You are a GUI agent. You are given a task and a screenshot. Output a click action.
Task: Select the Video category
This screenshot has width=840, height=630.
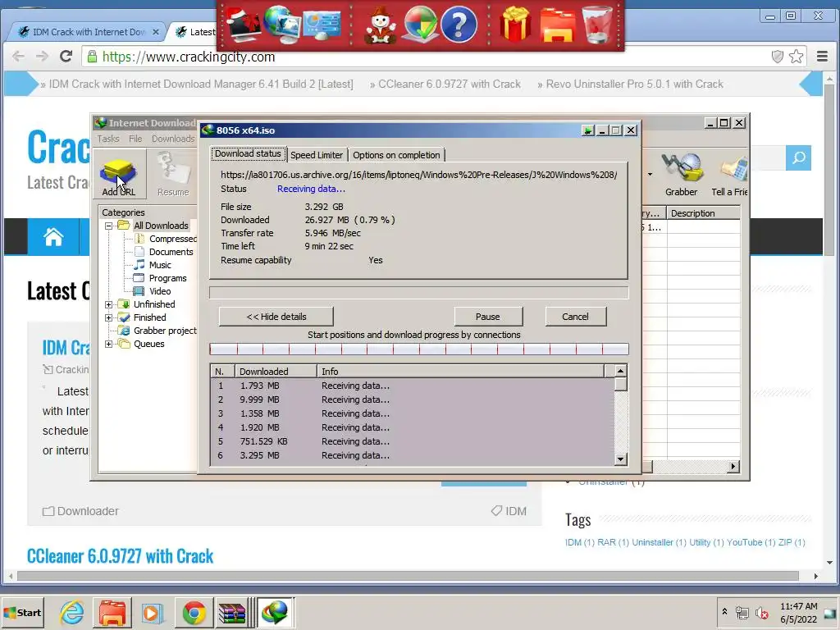tap(160, 291)
